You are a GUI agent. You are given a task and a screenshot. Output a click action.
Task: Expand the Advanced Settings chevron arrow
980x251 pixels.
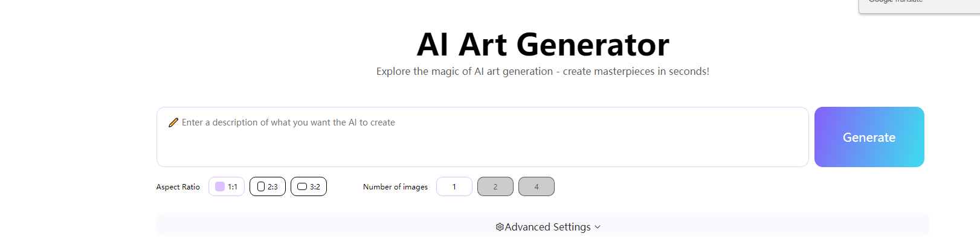[x=598, y=227]
